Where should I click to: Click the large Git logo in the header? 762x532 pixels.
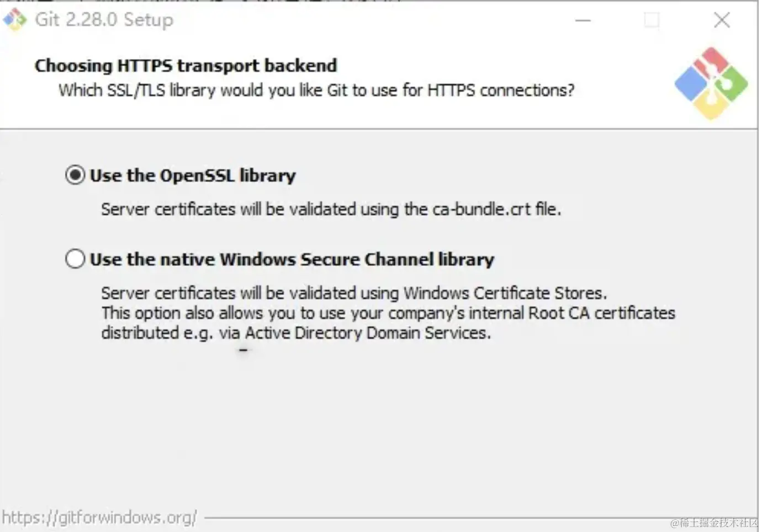click(711, 83)
